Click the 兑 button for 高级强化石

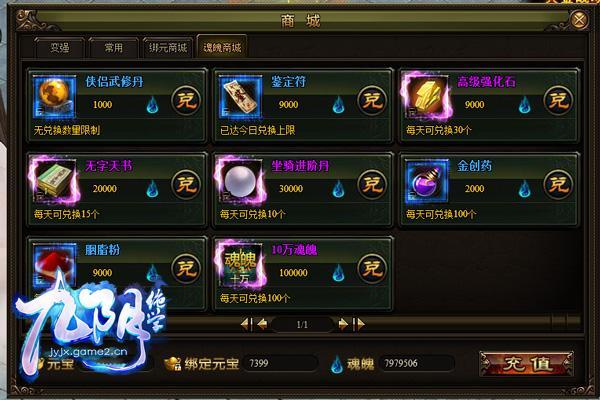(x=558, y=101)
